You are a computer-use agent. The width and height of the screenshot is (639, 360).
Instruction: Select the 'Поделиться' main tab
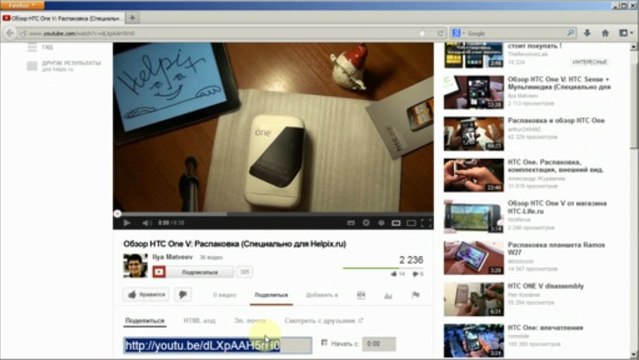coord(271,295)
